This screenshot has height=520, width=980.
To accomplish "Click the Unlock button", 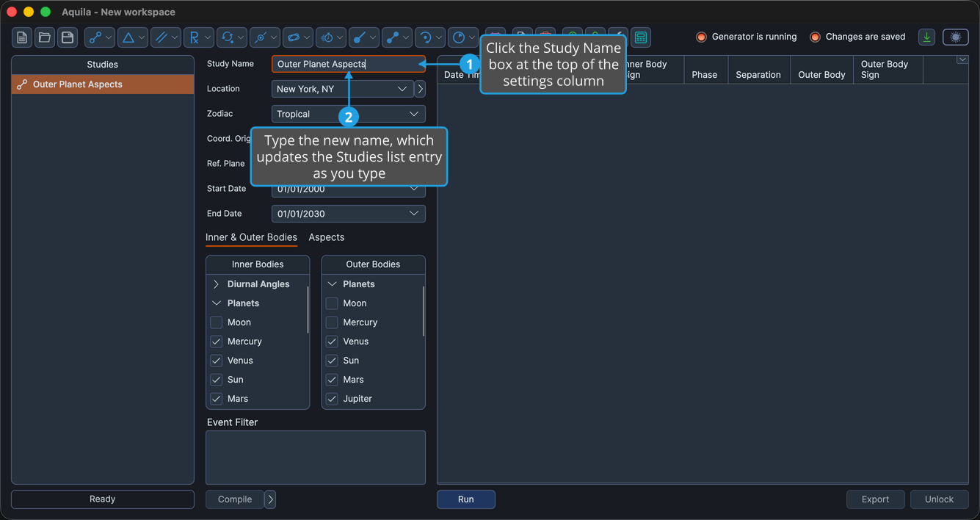I will [x=940, y=499].
